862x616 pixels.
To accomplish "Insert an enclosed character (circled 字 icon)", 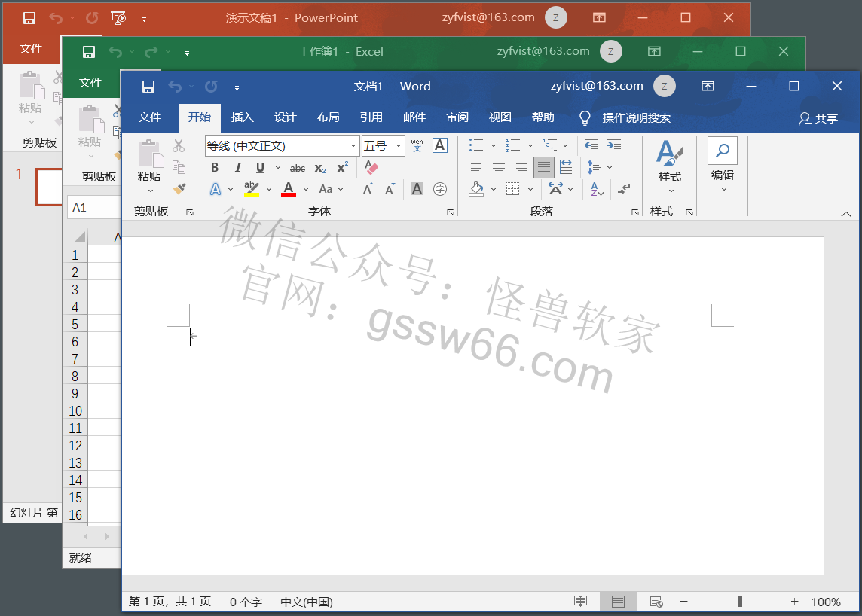I will (440, 189).
